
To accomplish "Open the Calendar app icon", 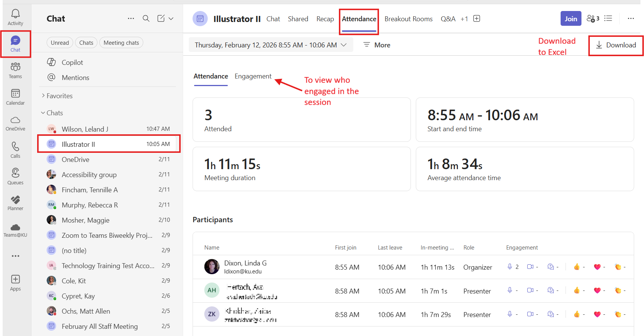I will (15, 97).
